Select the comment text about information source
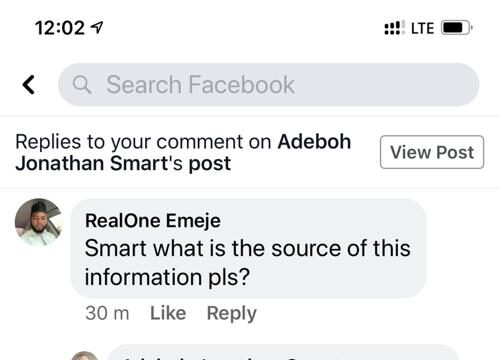The height and width of the screenshot is (360, 499). pyautogui.click(x=247, y=263)
